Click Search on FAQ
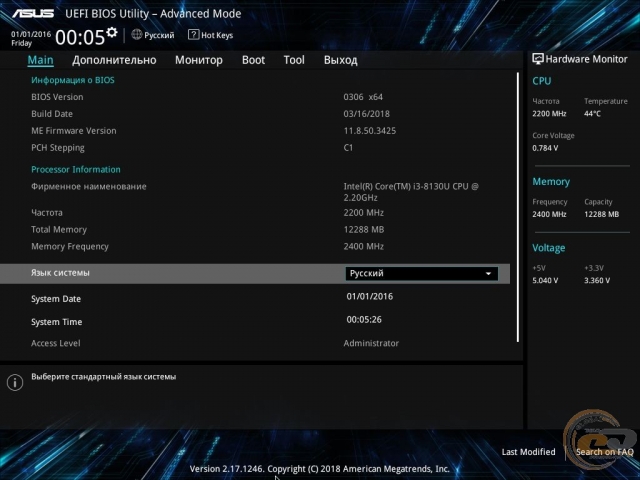The image size is (640, 480). pos(604,452)
